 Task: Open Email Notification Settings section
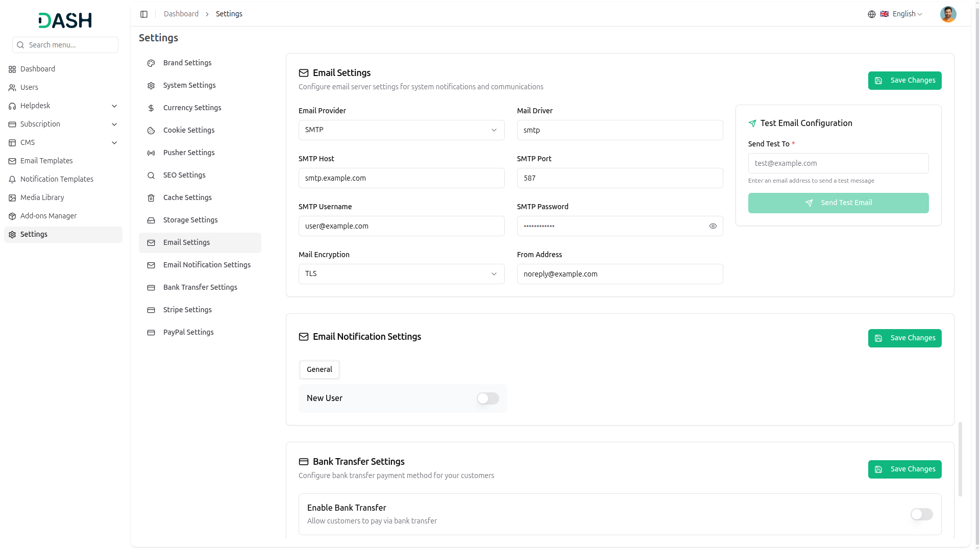coord(200,265)
